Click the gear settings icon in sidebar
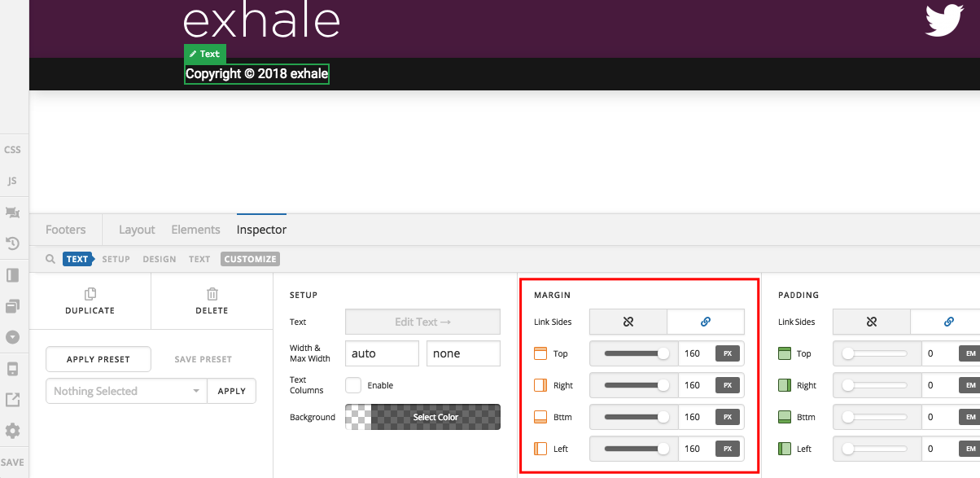980x478 pixels. 13,431
